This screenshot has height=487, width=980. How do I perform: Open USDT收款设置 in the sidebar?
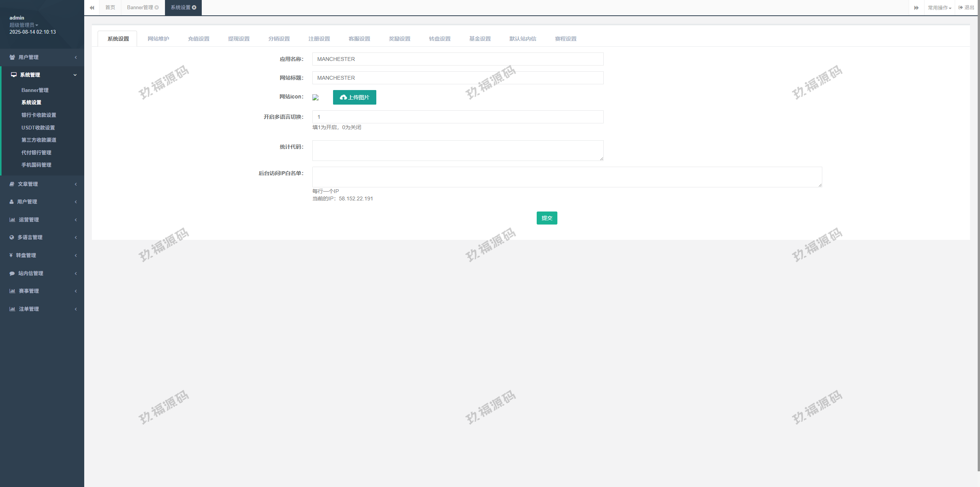click(x=38, y=128)
